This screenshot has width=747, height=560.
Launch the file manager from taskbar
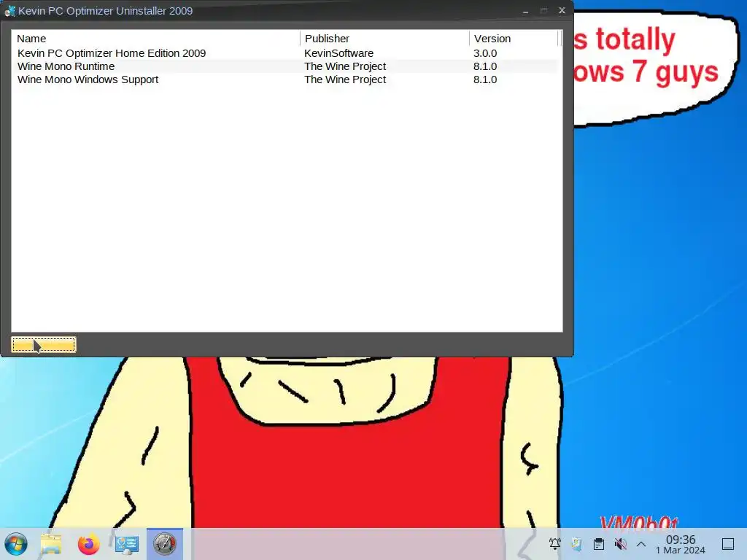tap(51, 544)
